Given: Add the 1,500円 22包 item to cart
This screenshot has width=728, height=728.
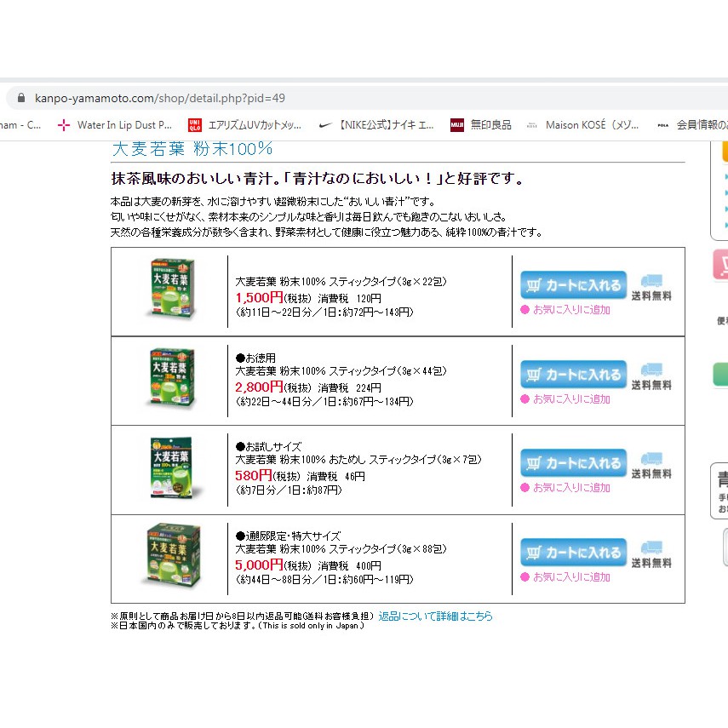Looking at the screenshot, I should click(573, 284).
